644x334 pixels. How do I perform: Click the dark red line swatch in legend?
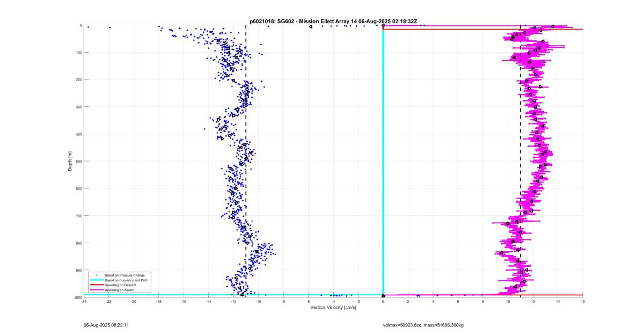[x=96, y=285]
